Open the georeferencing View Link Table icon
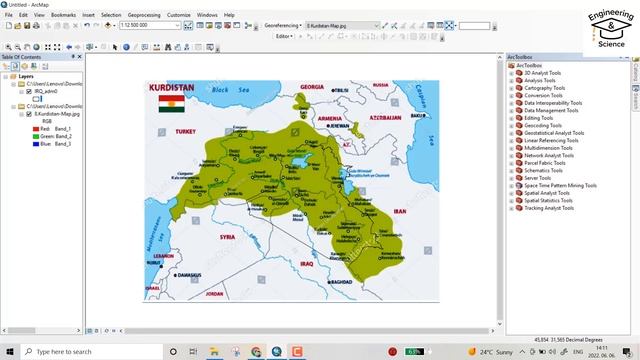This screenshot has height=360, width=640. click(x=440, y=26)
